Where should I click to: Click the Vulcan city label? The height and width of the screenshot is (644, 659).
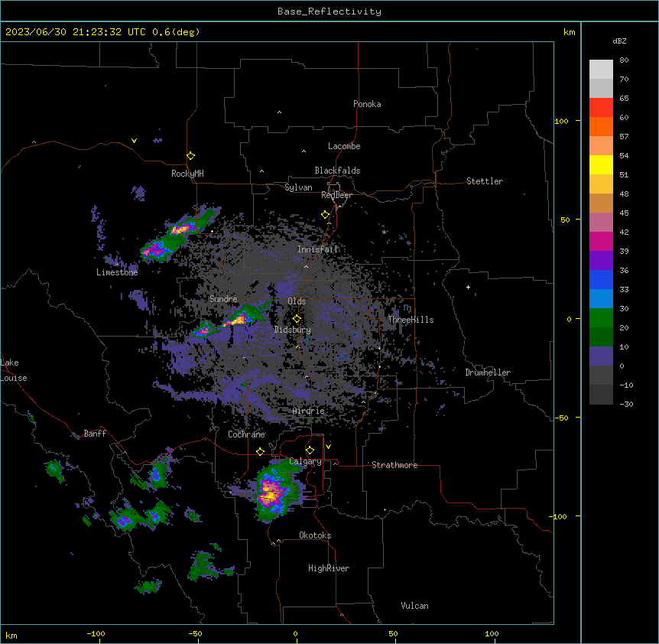pos(415,606)
